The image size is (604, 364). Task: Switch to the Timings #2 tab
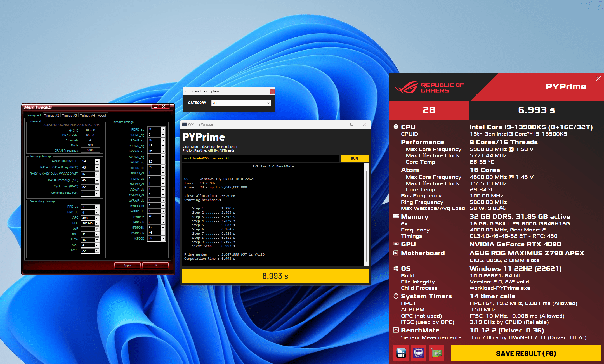51,115
